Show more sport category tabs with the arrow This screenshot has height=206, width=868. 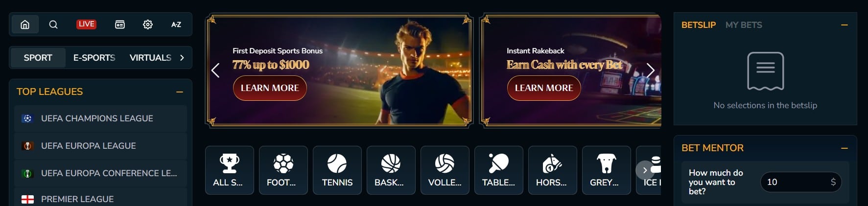(x=182, y=58)
